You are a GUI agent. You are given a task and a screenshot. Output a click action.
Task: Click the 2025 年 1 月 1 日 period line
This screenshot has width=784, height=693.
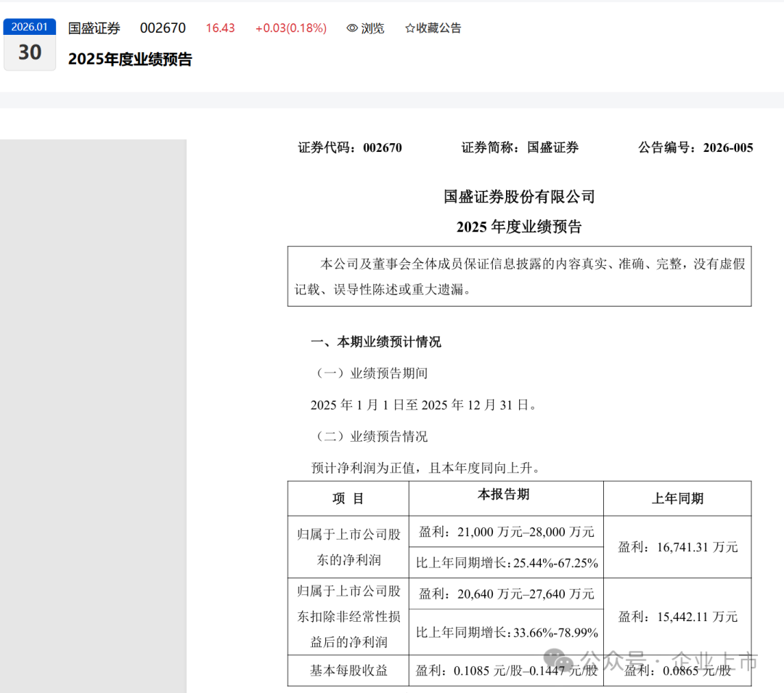click(424, 405)
